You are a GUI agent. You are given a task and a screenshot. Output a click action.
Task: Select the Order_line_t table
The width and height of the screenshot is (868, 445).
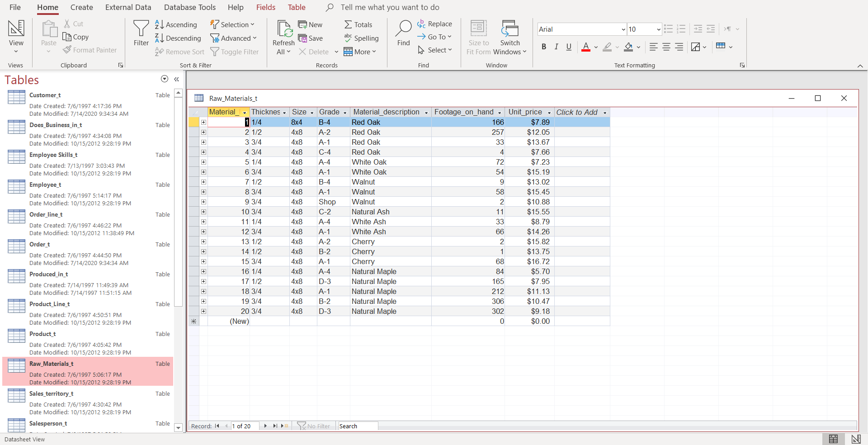point(88,223)
